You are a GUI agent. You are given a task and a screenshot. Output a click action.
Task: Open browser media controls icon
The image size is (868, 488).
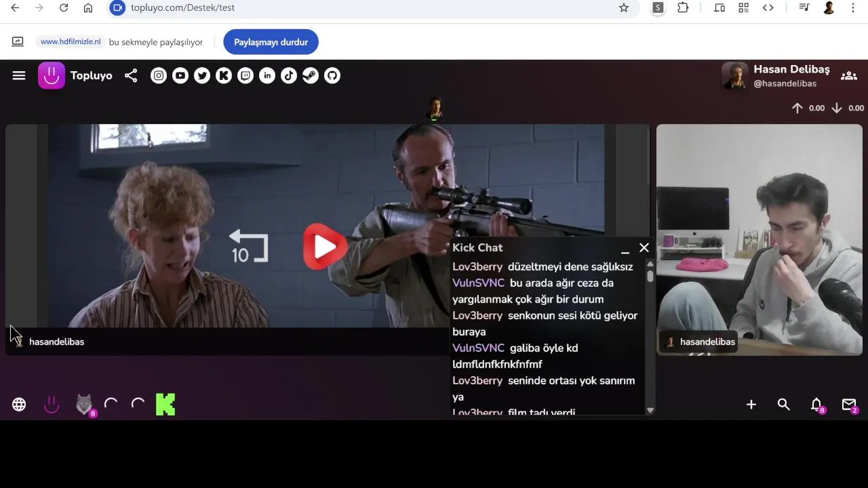(804, 8)
